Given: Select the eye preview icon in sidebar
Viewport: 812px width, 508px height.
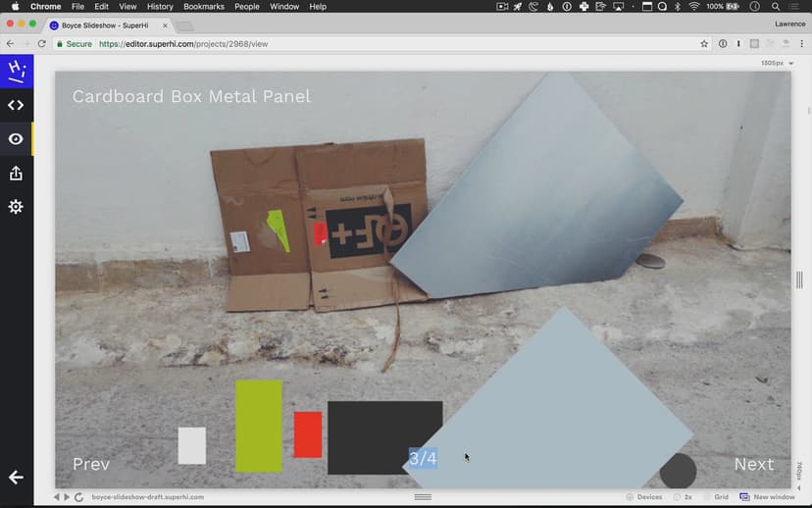Looking at the screenshot, I should pyautogui.click(x=16, y=139).
